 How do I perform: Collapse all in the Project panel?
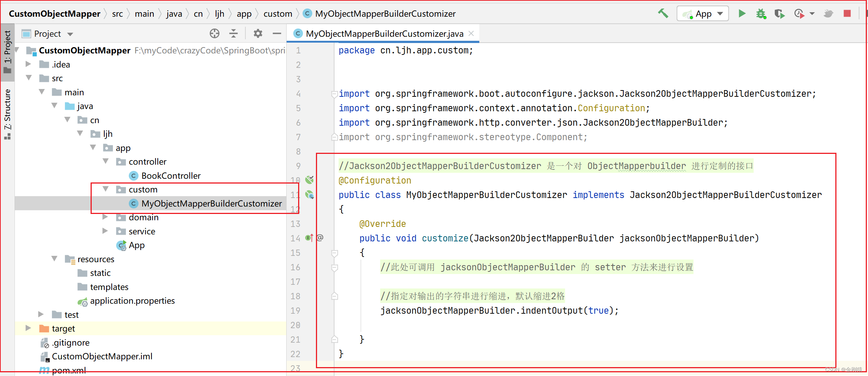pyautogui.click(x=234, y=34)
